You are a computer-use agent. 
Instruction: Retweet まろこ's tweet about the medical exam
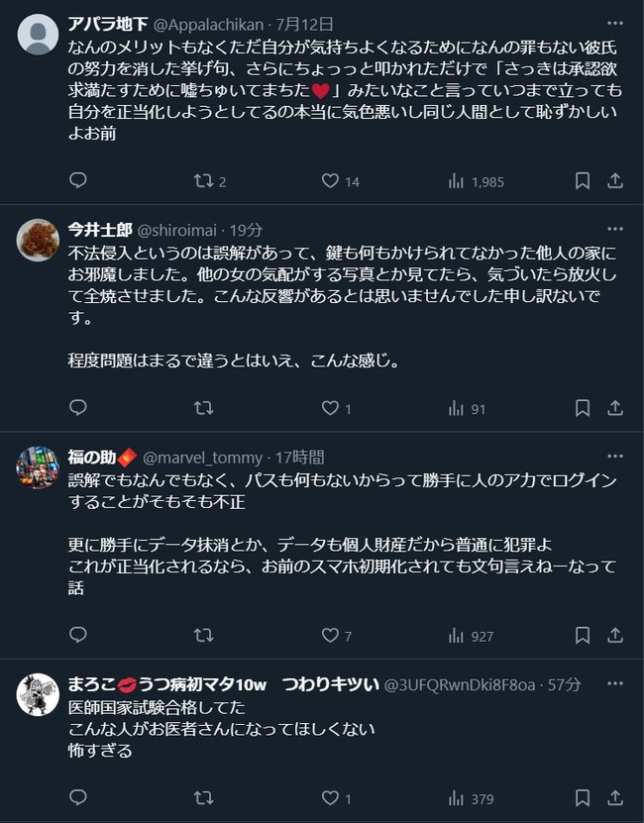[x=203, y=796]
